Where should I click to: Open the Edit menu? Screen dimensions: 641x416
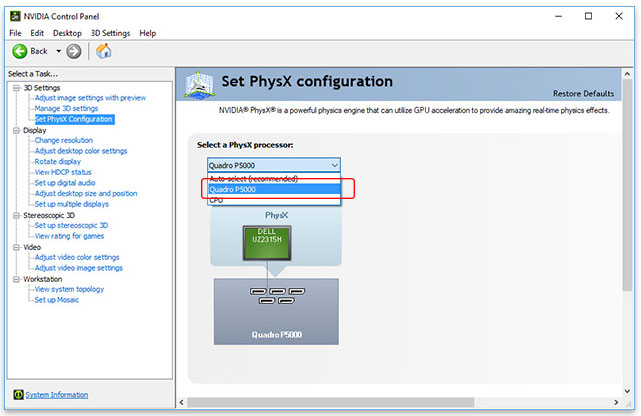37,33
